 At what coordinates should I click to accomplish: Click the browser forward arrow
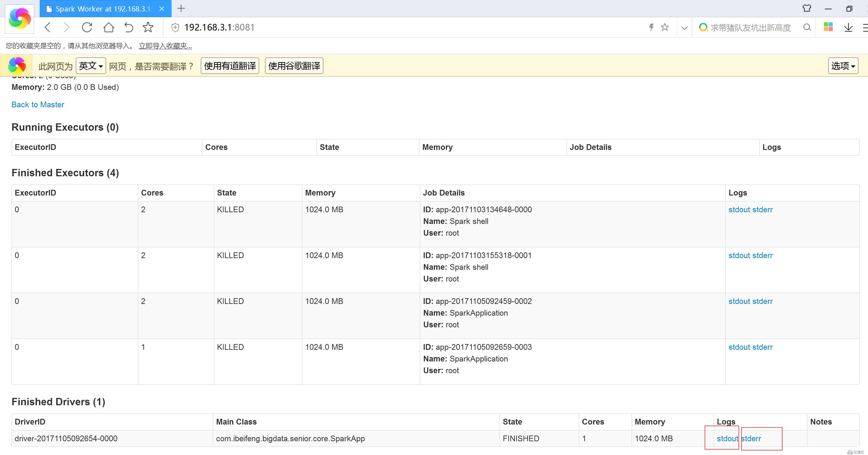[67, 27]
